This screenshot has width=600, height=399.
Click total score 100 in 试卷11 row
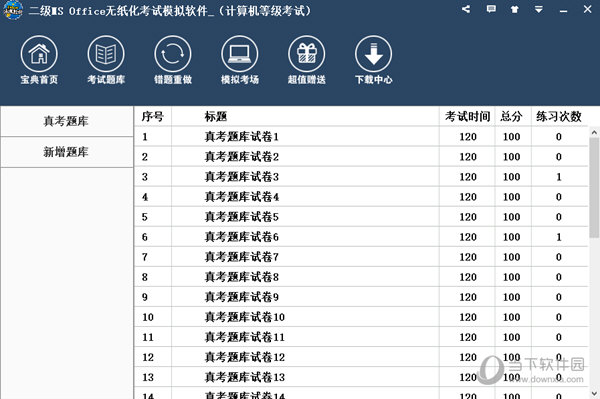coord(512,337)
